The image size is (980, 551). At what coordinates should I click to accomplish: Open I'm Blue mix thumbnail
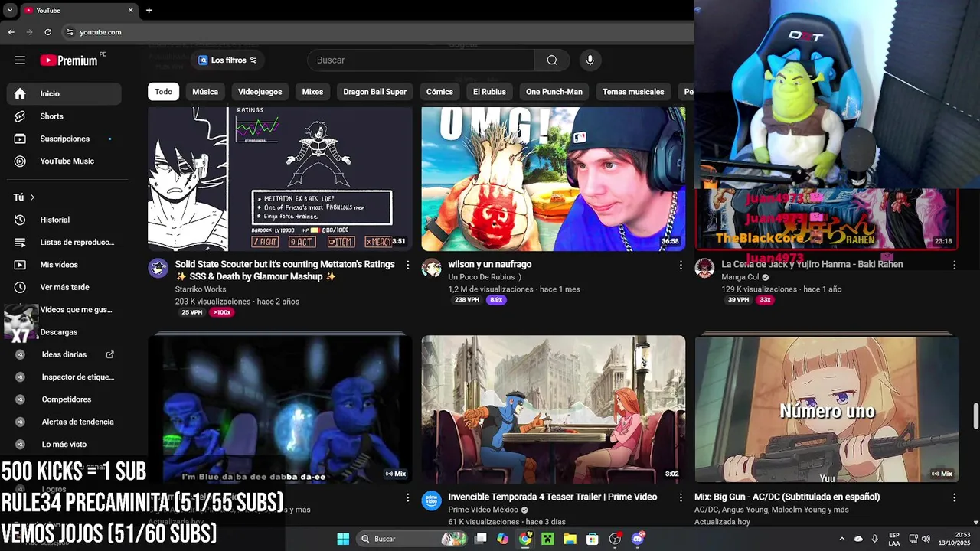coord(280,409)
